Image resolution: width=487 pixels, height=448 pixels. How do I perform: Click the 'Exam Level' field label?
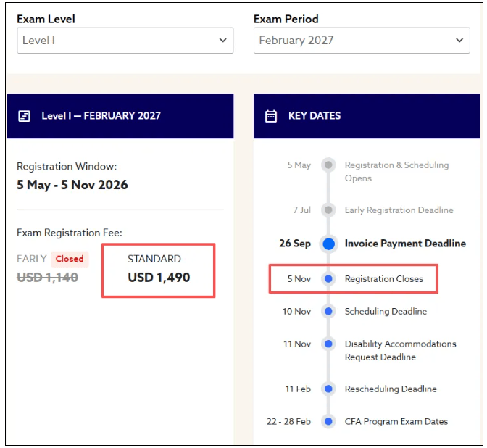coord(46,20)
